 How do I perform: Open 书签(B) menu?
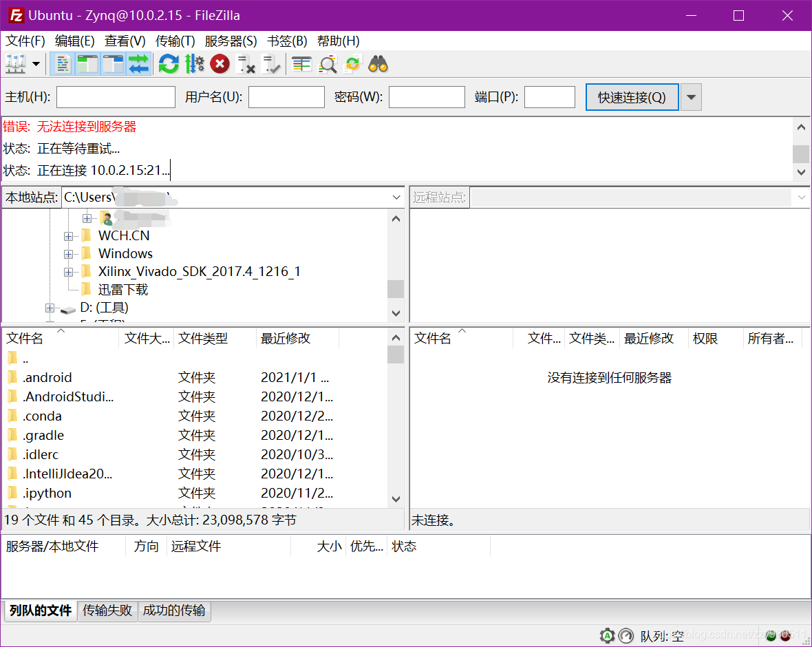pos(287,41)
